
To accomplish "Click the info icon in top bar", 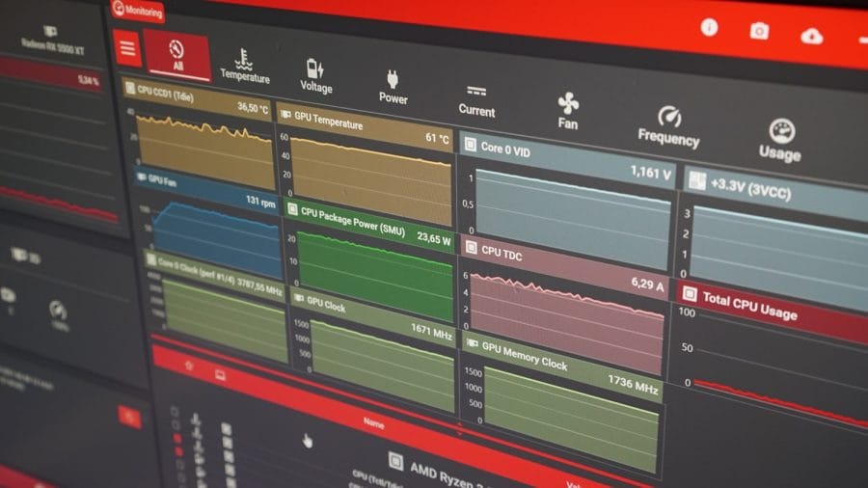I will pos(709,28).
